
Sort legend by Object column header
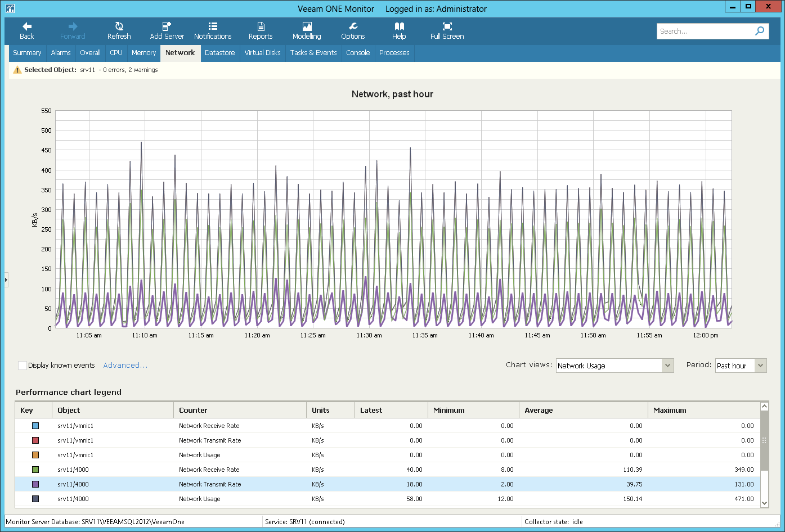tap(113, 411)
